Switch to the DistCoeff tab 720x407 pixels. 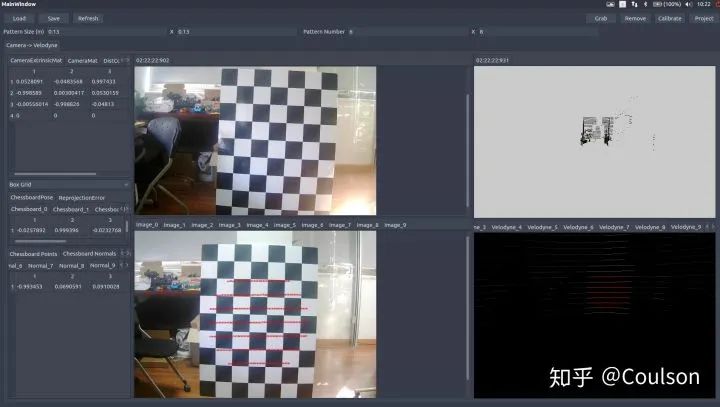111,61
